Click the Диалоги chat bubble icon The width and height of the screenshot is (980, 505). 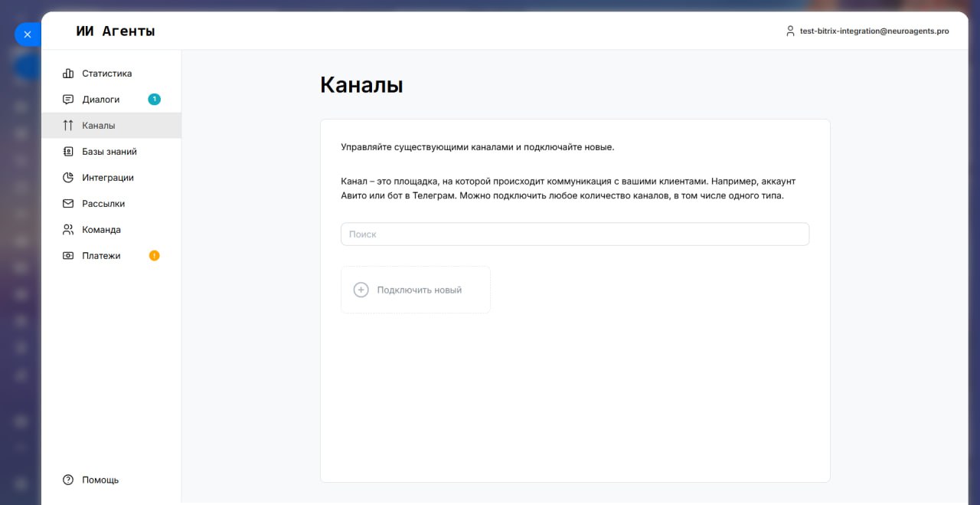click(x=68, y=100)
